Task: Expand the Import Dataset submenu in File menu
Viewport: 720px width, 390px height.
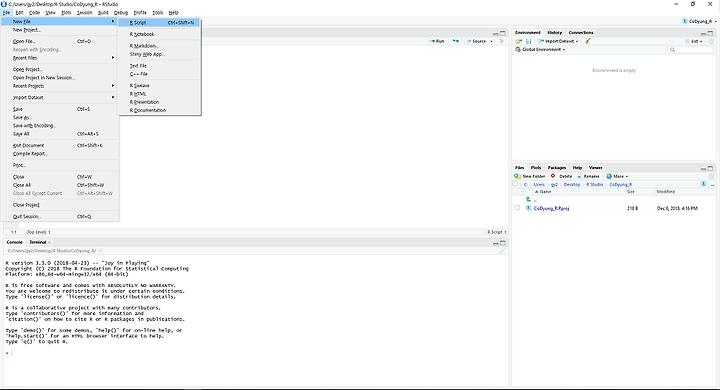Action: pos(60,97)
